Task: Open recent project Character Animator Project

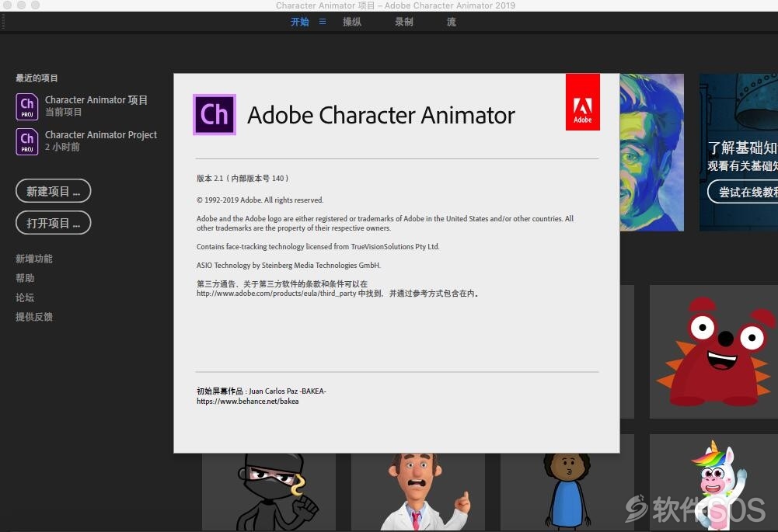Action: click(x=101, y=135)
